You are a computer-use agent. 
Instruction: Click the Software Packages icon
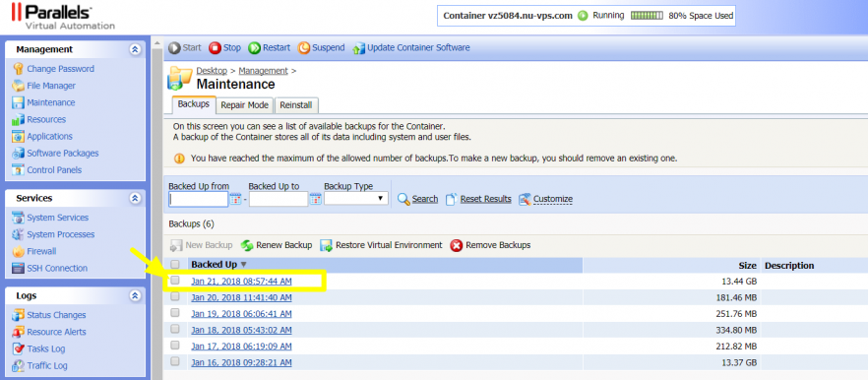pyautogui.click(x=18, y=154)
